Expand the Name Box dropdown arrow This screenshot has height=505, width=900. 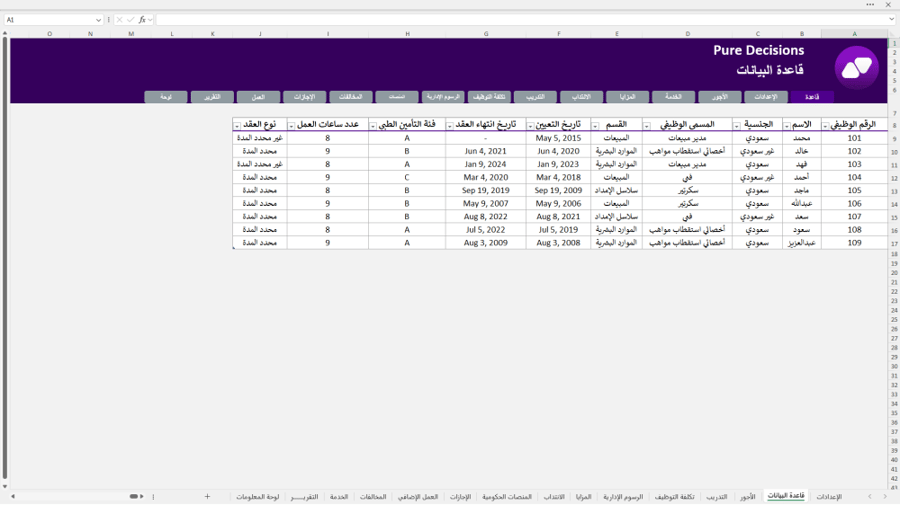(98, 20)
